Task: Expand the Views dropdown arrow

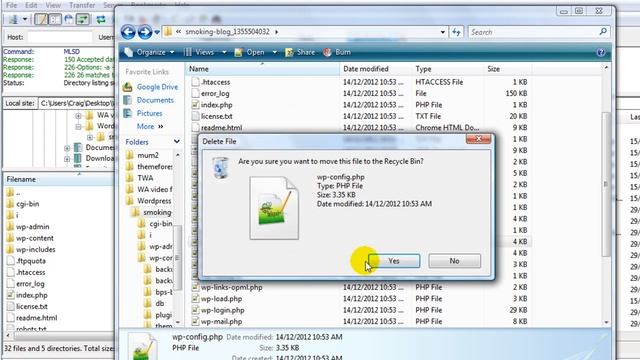Action: tap(224, 52)
